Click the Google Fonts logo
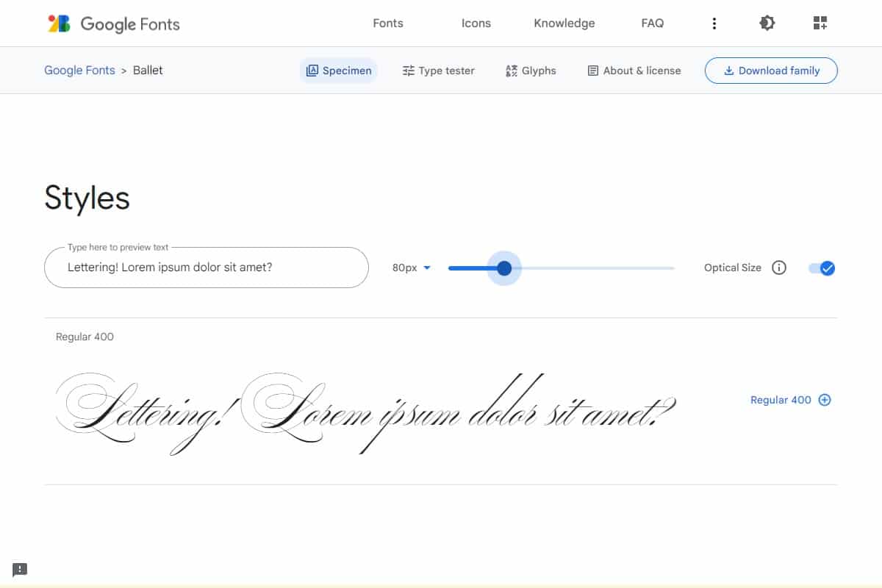Image resolution: width=882 pixels, height=588 pixels. (114, 24)
